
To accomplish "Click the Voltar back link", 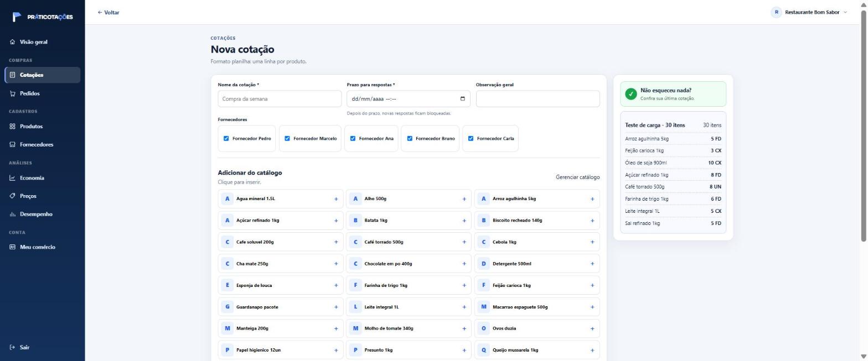I will click(108, 12).
